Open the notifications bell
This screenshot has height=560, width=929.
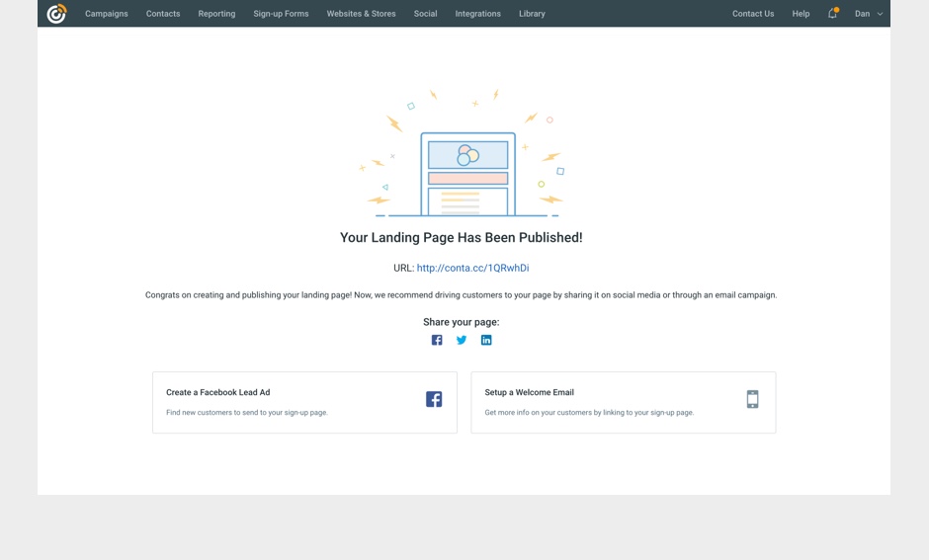[832, 14]
